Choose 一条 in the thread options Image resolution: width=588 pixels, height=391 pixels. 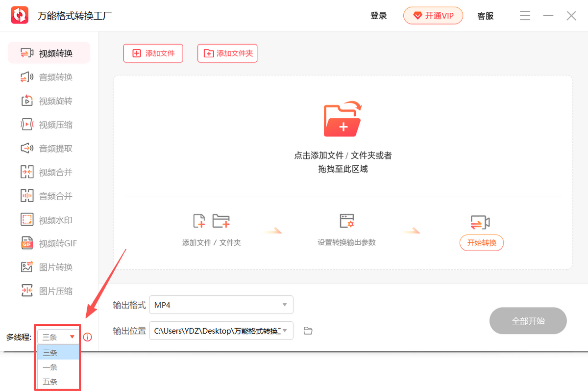point(50,367)
